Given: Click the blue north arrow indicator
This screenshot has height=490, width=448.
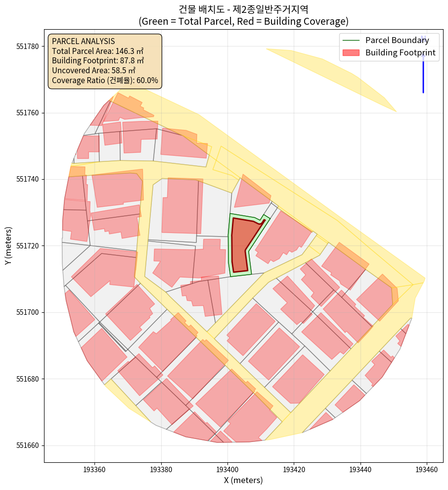Looking at the screenshot, I should 423,69.
